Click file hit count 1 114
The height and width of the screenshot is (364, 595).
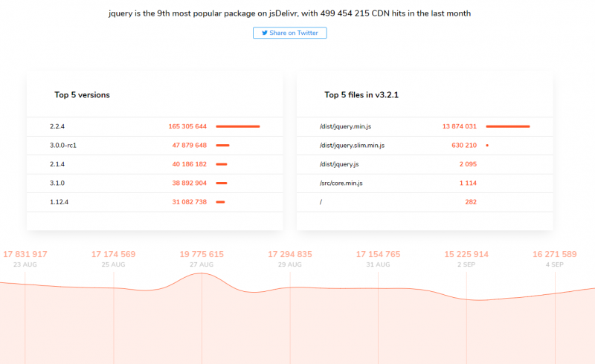click(468, 183)
